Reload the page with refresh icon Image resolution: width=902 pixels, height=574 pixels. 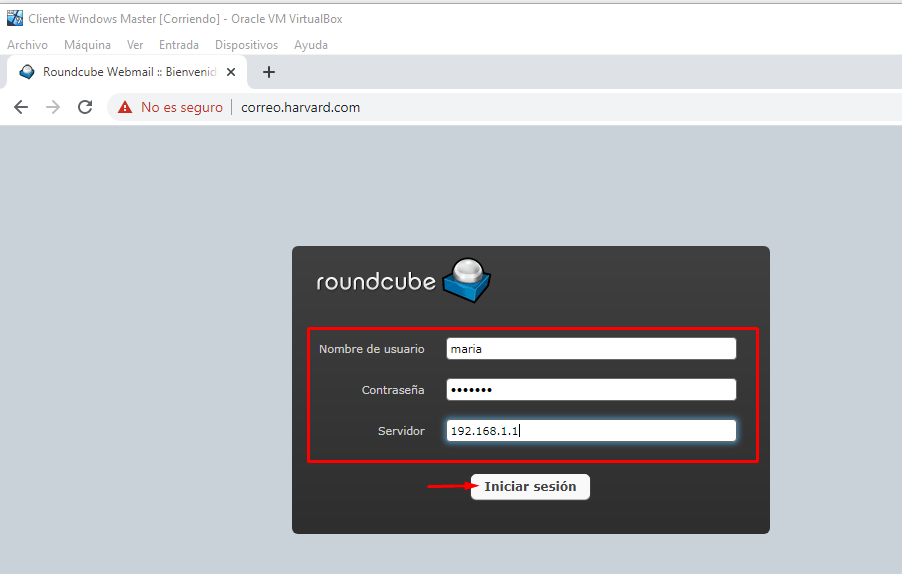point(85,107)
